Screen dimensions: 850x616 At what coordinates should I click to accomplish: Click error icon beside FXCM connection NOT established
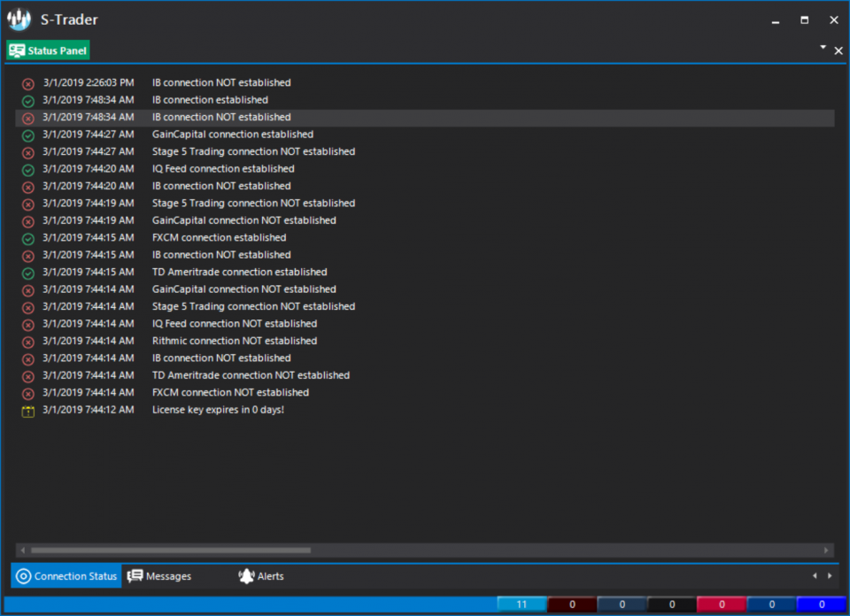click(28, 394)
